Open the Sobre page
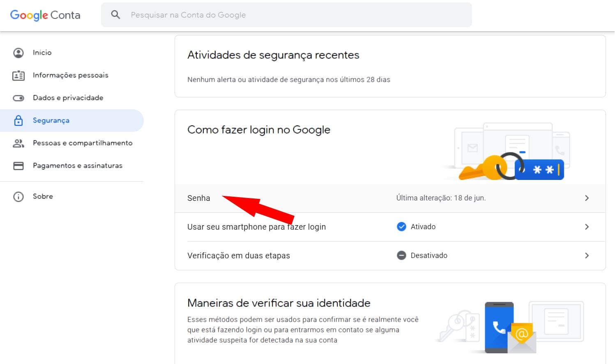 [72, 196]
